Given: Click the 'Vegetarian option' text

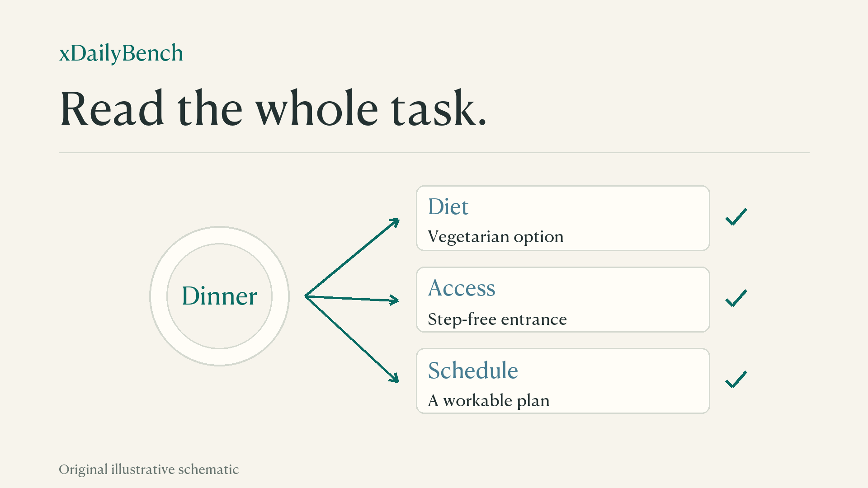Looking at the screenshot, I should [495, 237].
